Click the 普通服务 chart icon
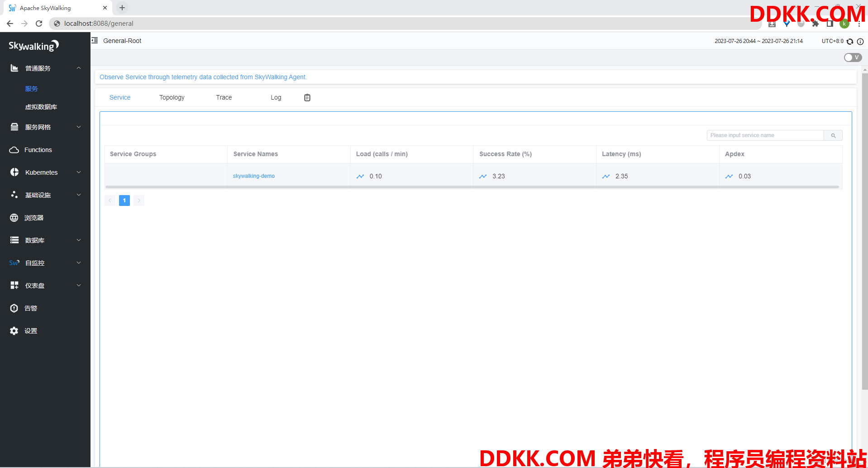The image size is (868, 468). click(14, 68)
